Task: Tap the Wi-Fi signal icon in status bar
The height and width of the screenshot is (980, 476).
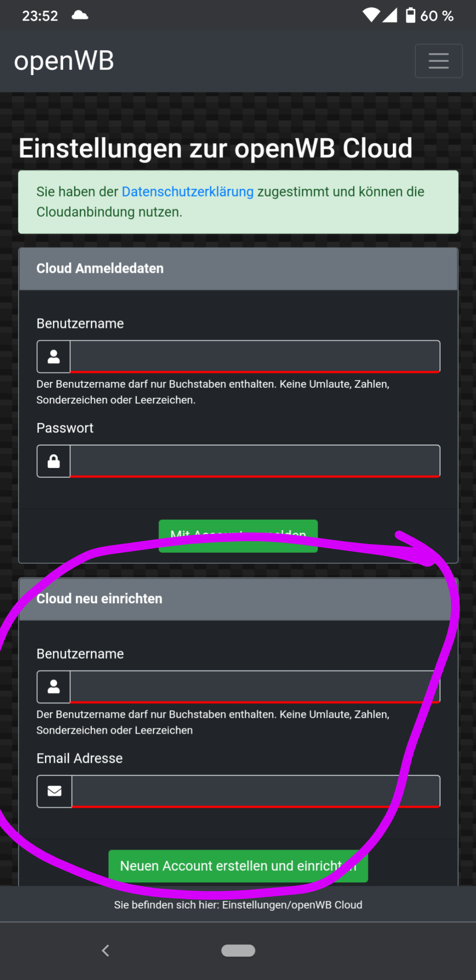Action: (x=371, y=15)
